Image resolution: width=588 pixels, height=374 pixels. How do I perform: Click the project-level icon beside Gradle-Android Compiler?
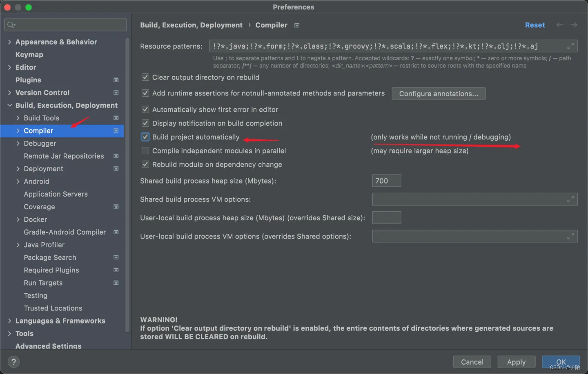(x=116, y=232)
